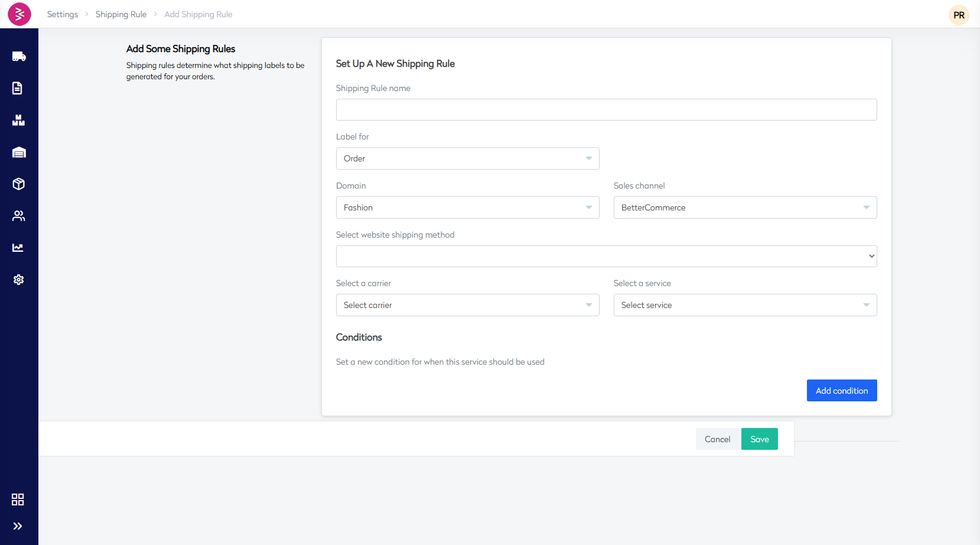This screenshot has height=545, width=980.
Task: Click the pink app logo
Action: 19,14
